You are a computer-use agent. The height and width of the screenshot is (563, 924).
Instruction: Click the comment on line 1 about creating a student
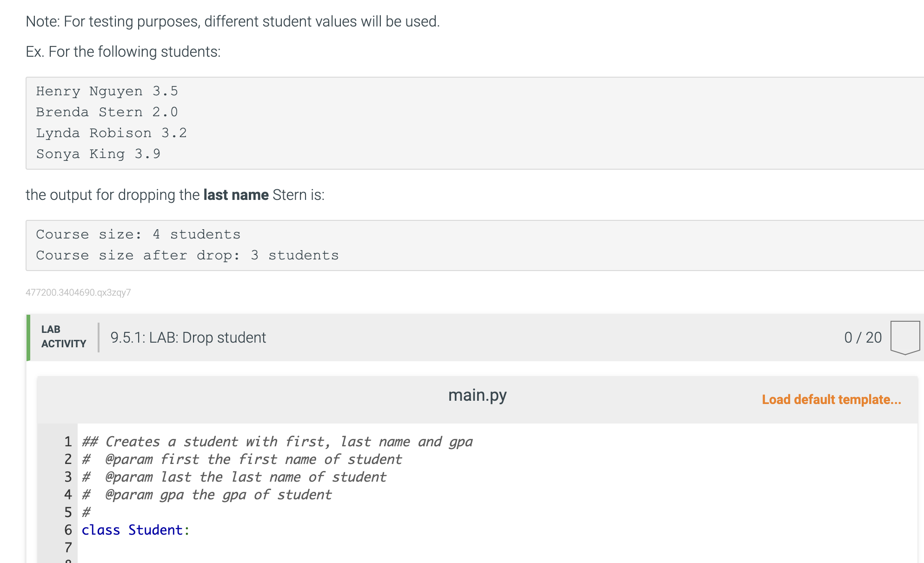(277, 441)
